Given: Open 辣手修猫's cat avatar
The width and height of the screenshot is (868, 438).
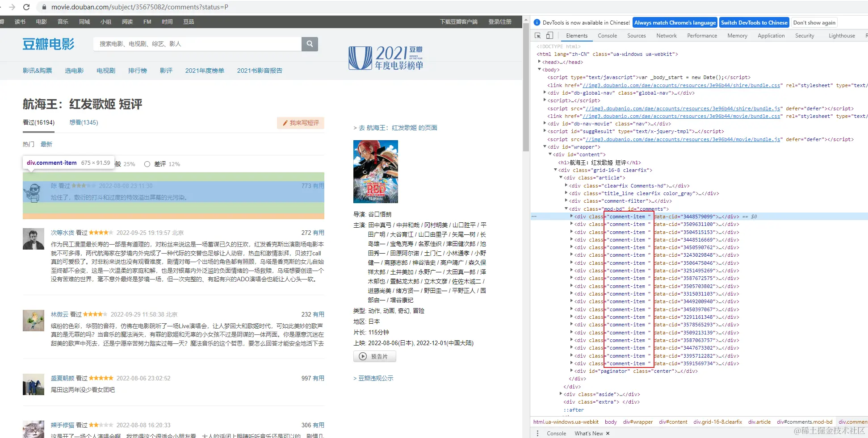Looking at the screenshot, I should click(34, 429).
